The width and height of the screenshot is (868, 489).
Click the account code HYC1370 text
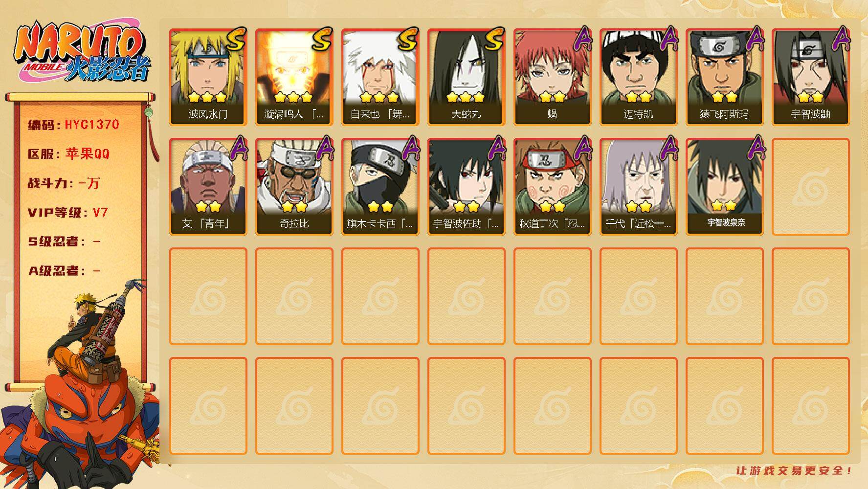coord(92,124)
